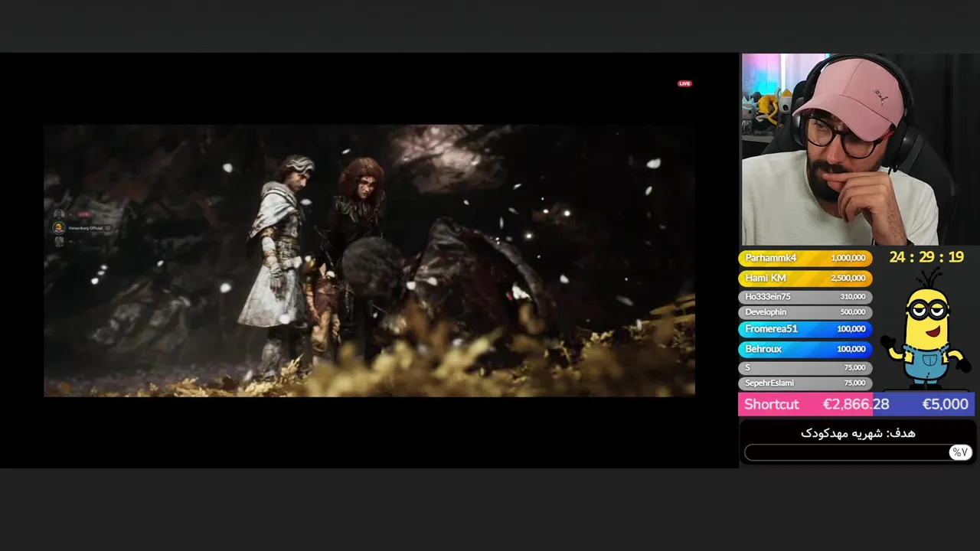Click the top grey avatar with the LIVE tag in the overlay
Viewport: 980px width, 551px height.
click(x=58, y=214)
